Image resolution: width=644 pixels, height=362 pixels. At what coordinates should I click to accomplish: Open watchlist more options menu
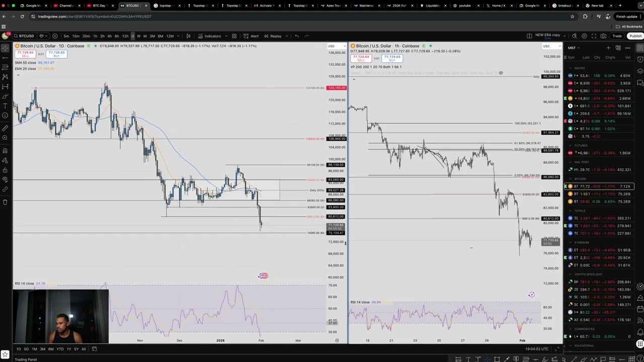pos(627,48)
